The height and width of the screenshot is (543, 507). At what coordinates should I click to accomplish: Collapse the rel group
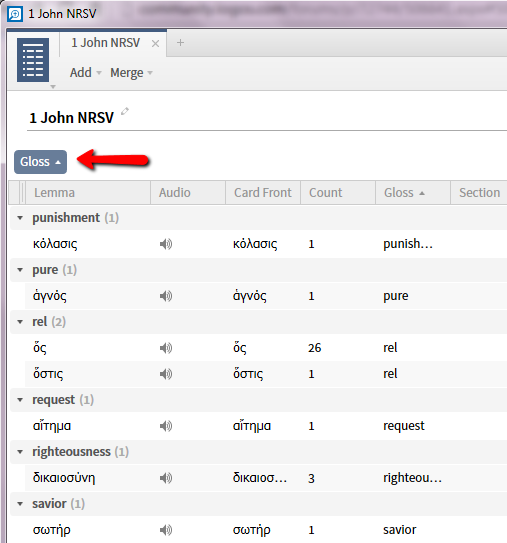pyautogui.click(x=20, y=322)
